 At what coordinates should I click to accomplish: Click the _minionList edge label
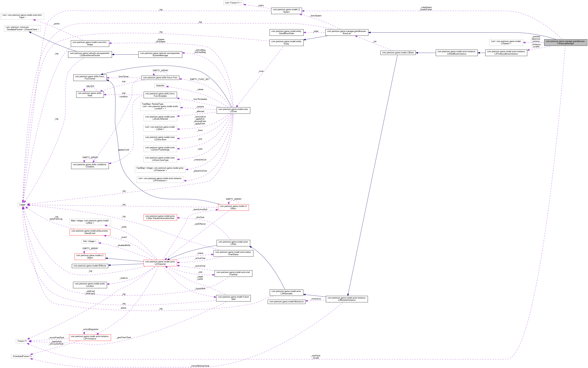pyautogui.click(x=316, y=299)
